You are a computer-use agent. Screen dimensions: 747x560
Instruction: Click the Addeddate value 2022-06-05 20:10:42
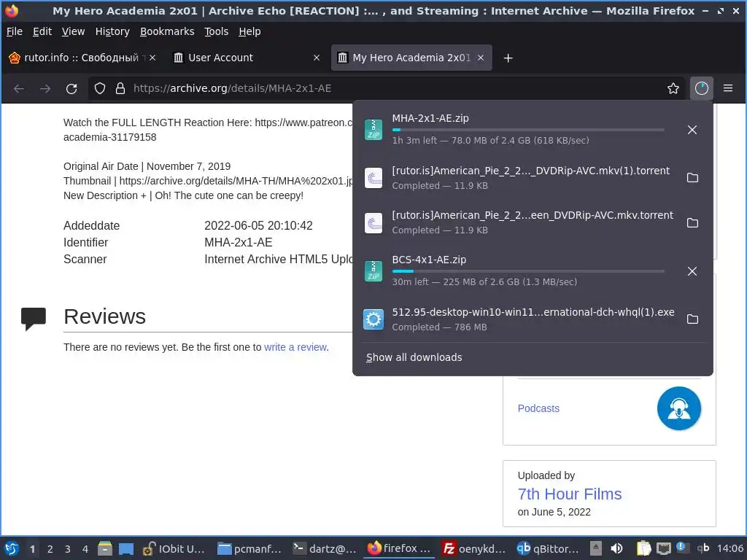(258, 226)
